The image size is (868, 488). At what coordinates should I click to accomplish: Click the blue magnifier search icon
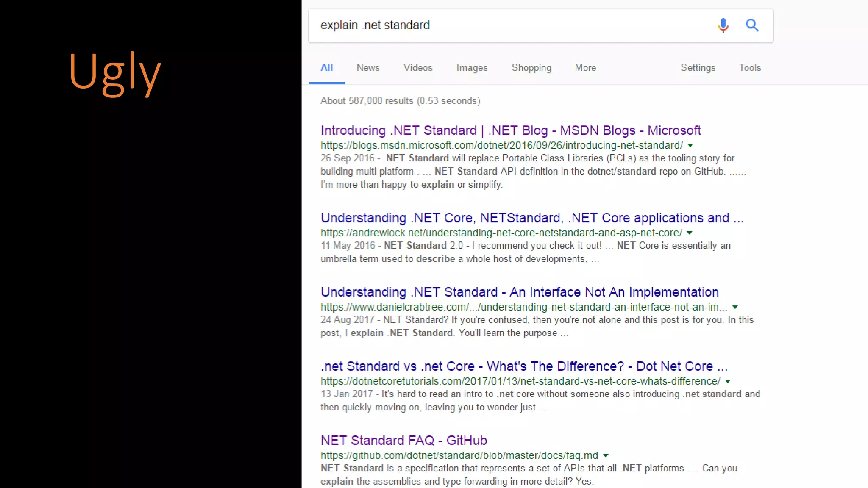[x=752, y=25]
